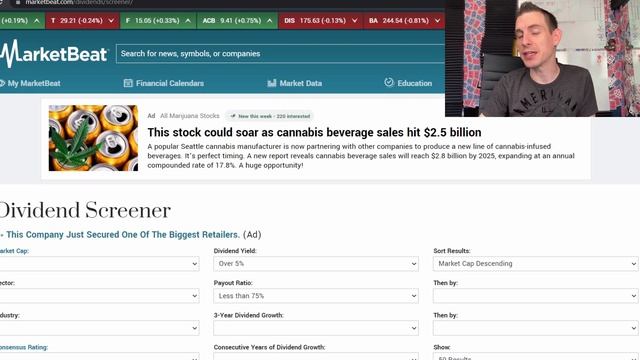Click the All Marijuana Stocks ad label
Image resolution: width=640 pixels, height=360 pixels.
click(x=190, y=116)
